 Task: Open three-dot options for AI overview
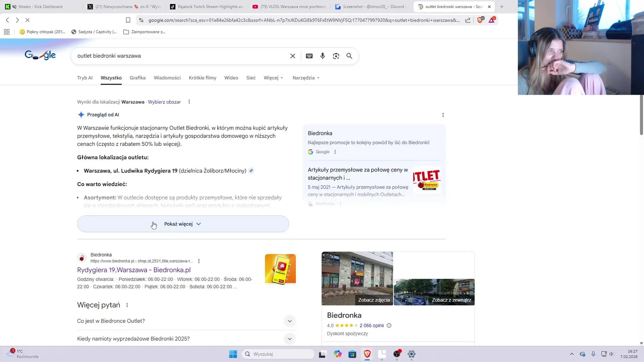click(x=443, y=115)
